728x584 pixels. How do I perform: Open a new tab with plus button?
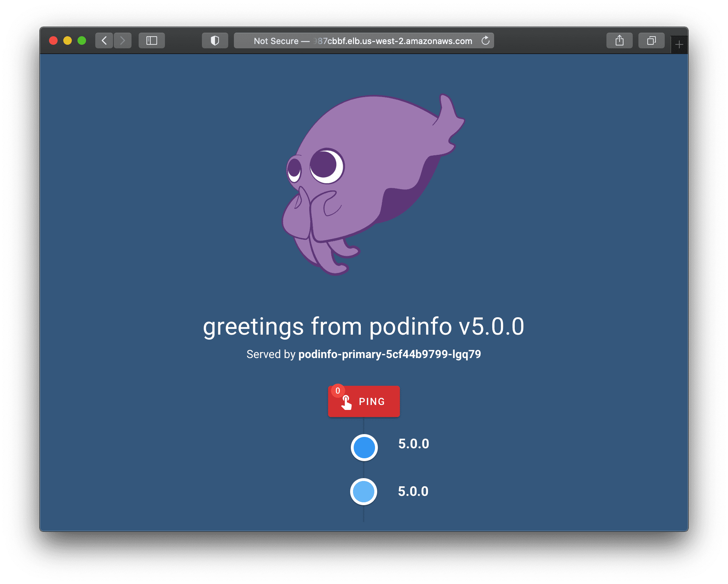679,45
